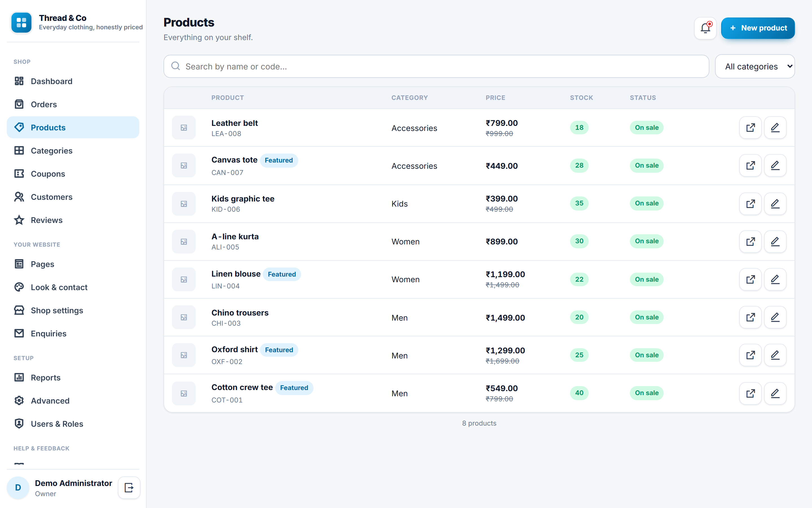
Task: Open Leather belt in new window
Action: click(x=750, y=128)
